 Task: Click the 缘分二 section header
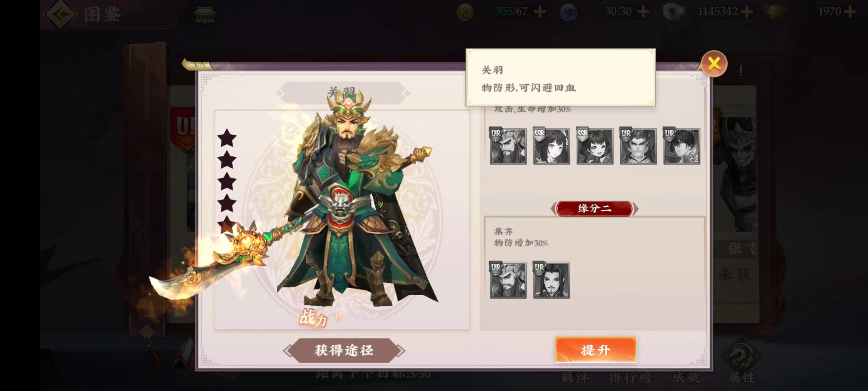click(595, 209)
